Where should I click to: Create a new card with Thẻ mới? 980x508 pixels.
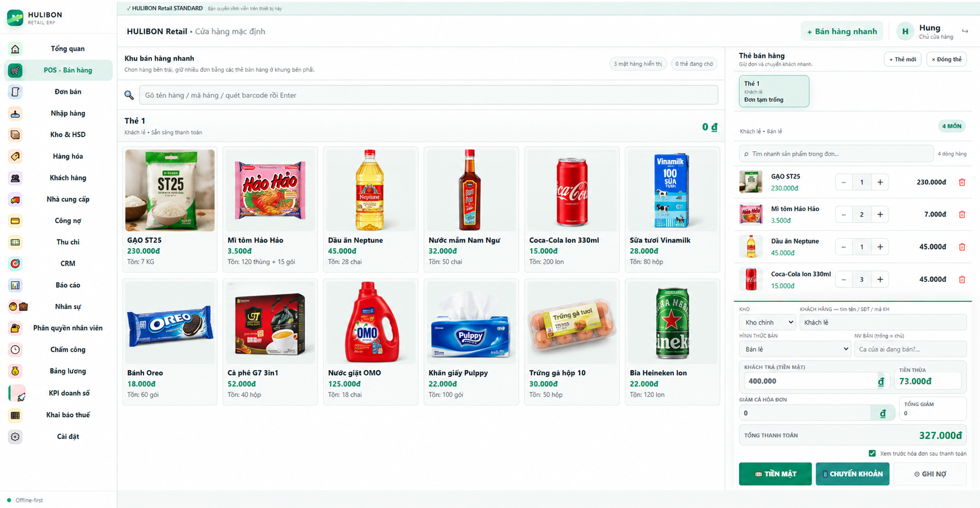[x=902, y=60]
